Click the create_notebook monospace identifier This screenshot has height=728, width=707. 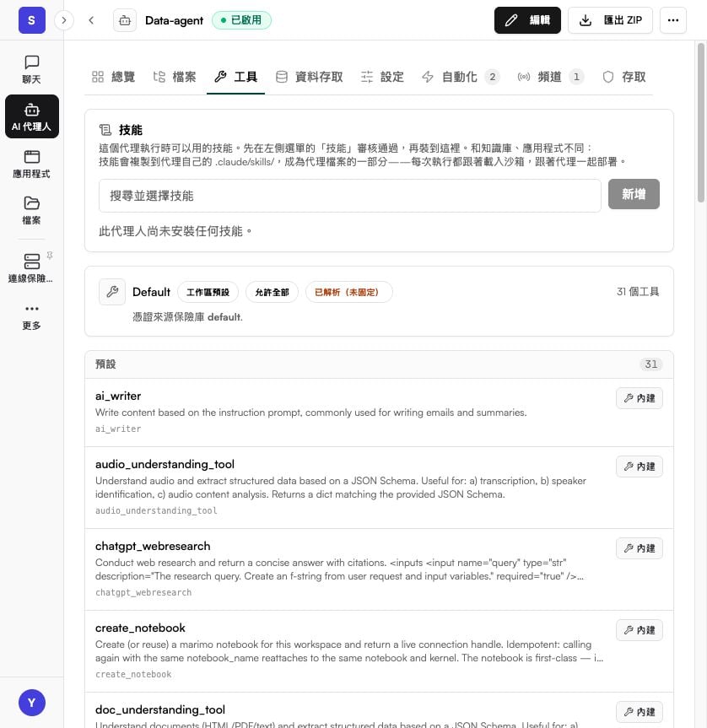click(x=133, y=674)
